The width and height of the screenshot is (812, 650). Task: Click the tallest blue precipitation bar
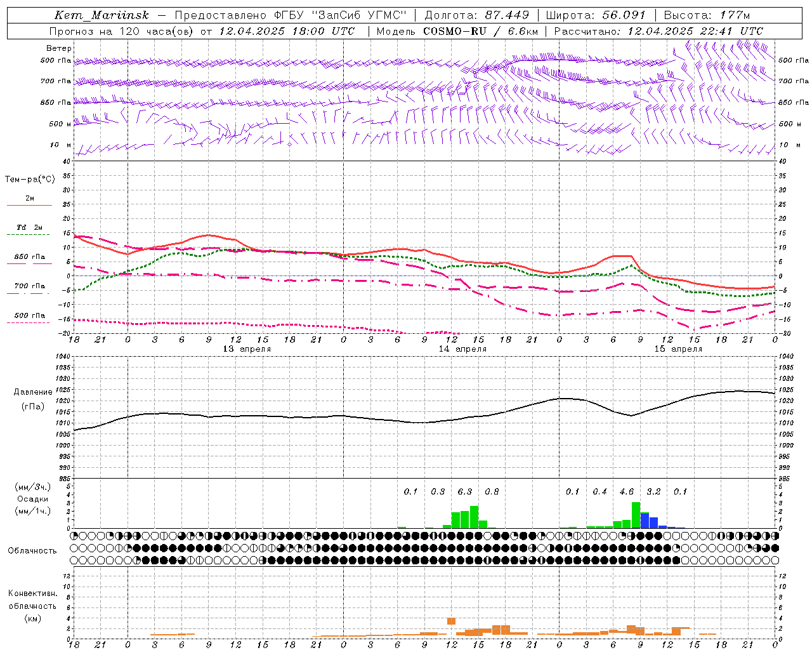tap(645, 521)
